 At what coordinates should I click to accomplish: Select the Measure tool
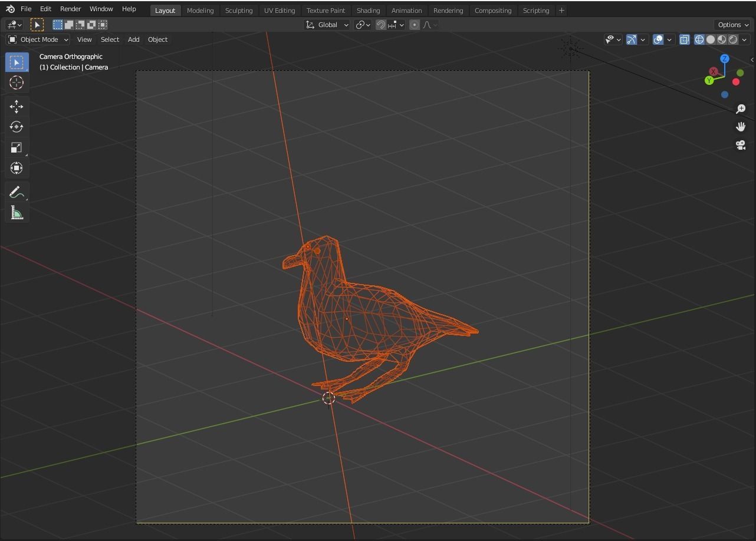click(x=17, y=213)
